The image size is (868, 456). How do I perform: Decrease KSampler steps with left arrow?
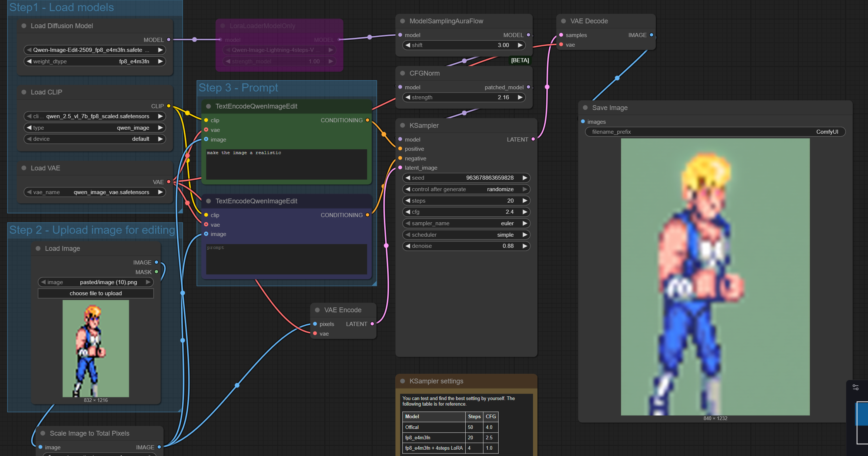pyautogui.click(x=408, y=201)
